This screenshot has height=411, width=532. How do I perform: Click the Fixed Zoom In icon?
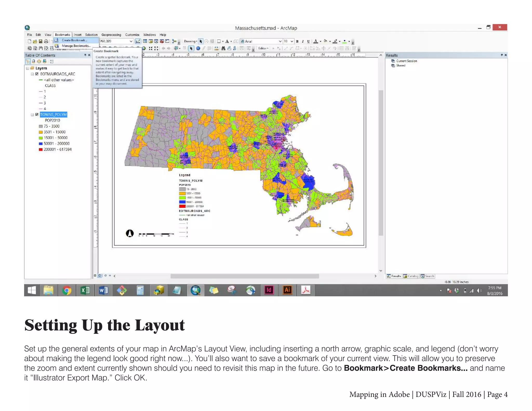click(x=150, y=48)
